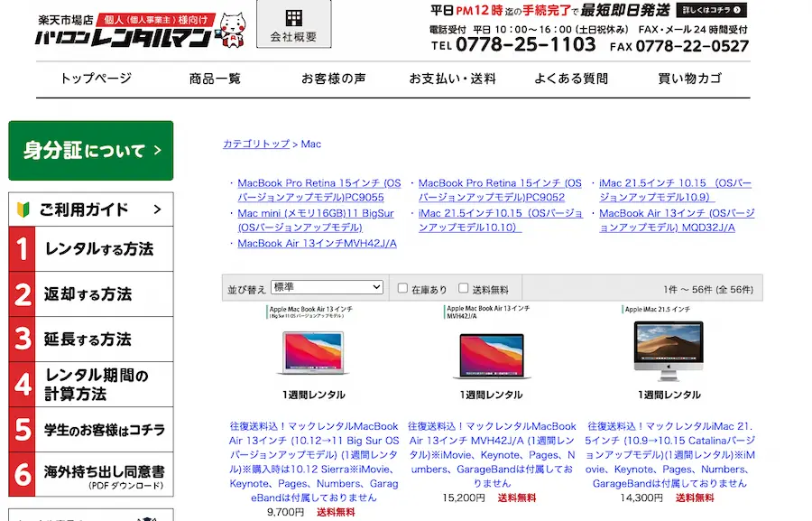The image size is (812, 521).
Task: Open 商品一覧 menu item
Action: (x=215, y=79)
